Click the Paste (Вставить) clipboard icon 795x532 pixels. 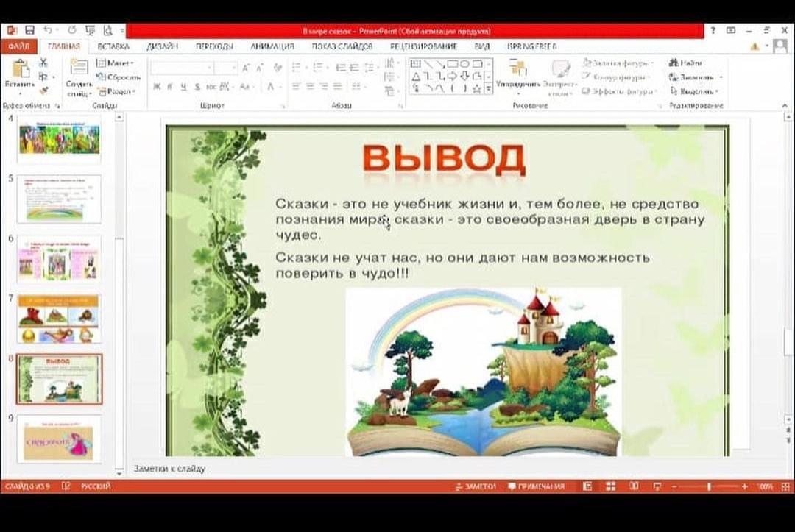20,72
